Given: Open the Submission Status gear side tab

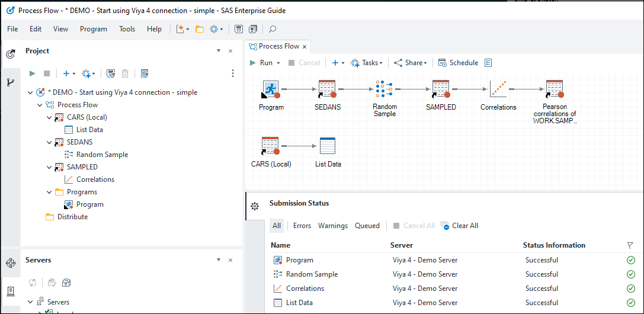Looking at the screenshot, I should [x=255, y=206].
